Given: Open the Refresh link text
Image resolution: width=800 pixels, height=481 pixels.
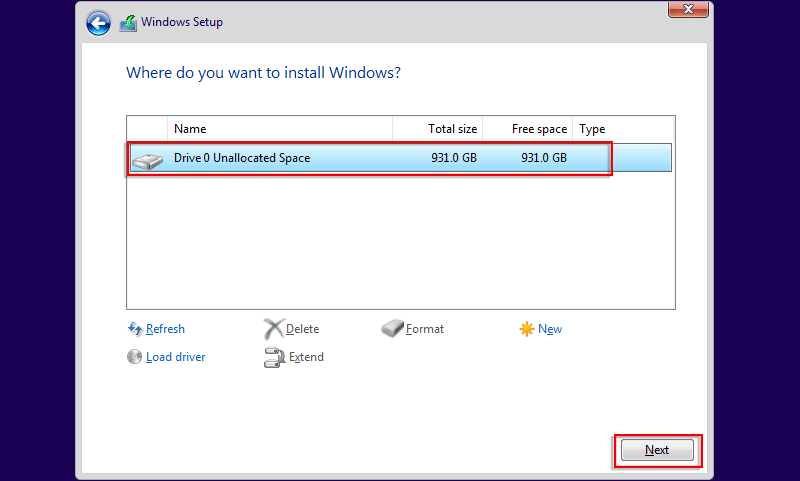Looking at the screenshot, I should (x=165, y=329).
